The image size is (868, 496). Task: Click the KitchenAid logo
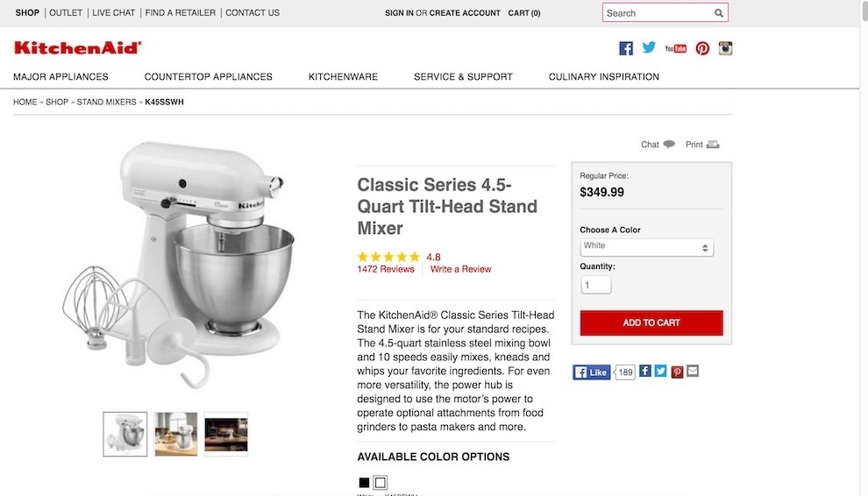(77, 47)
